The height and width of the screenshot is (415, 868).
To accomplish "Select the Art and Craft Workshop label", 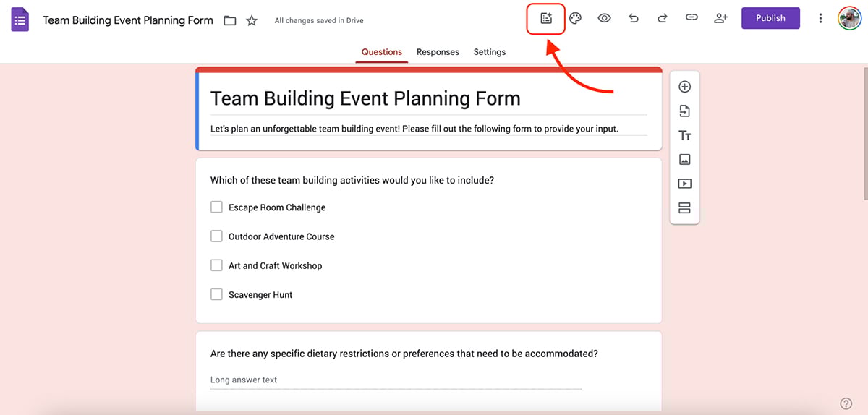I will (x=275, y=265).
